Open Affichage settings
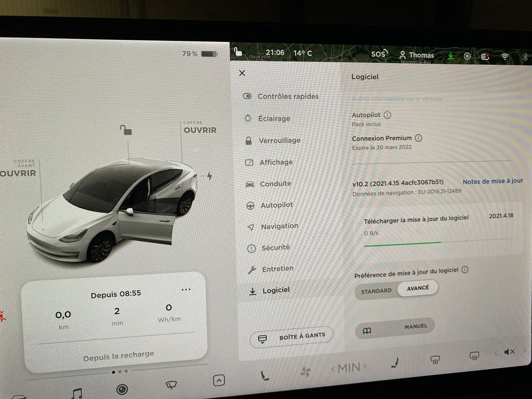532x399 pixels. coord(269,162)
